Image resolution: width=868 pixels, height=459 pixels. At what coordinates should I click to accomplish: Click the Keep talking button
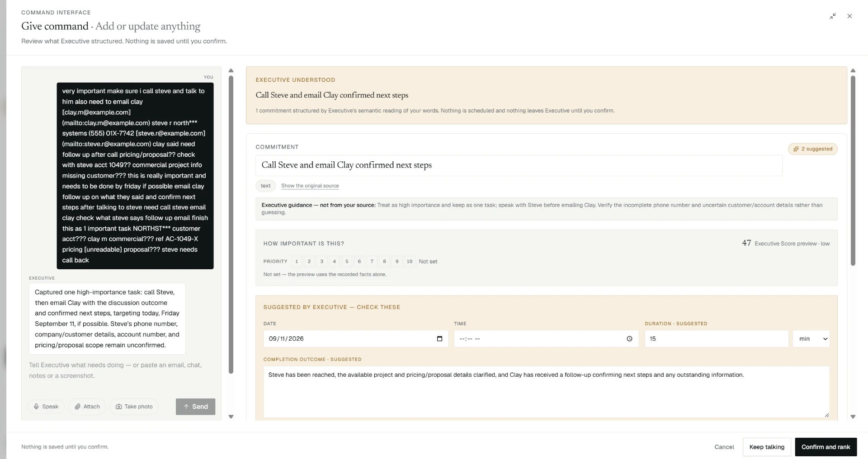[x=767, y=447]
